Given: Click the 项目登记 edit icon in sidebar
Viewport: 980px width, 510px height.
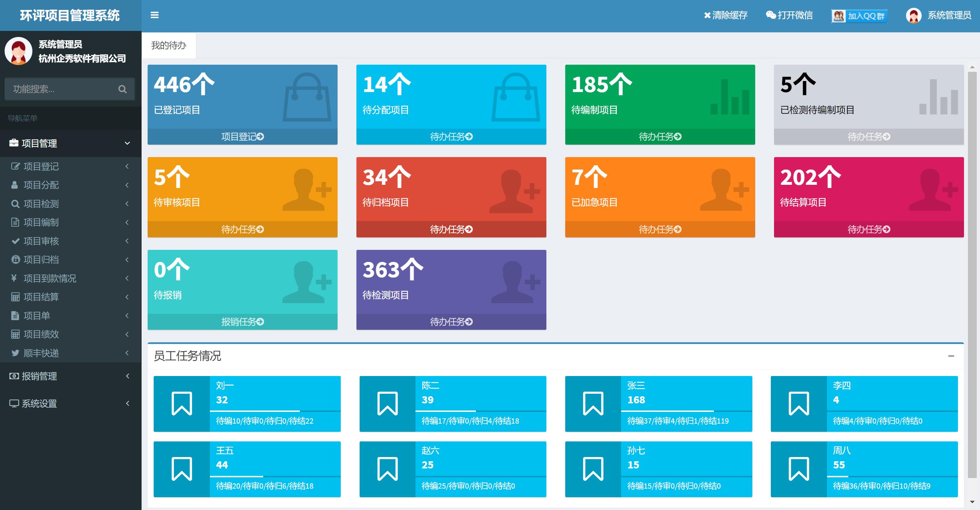Looking at the screenshot, I should click(15, 166).
